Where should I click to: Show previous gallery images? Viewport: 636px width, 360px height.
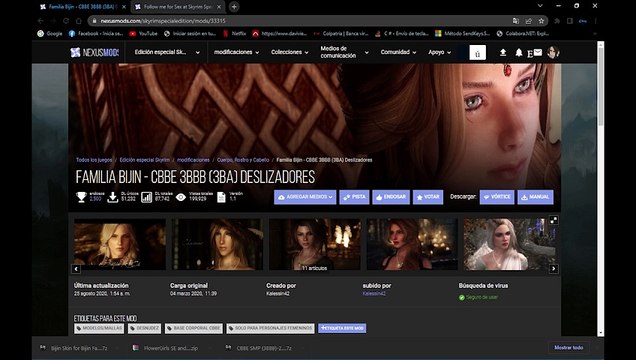76,269
